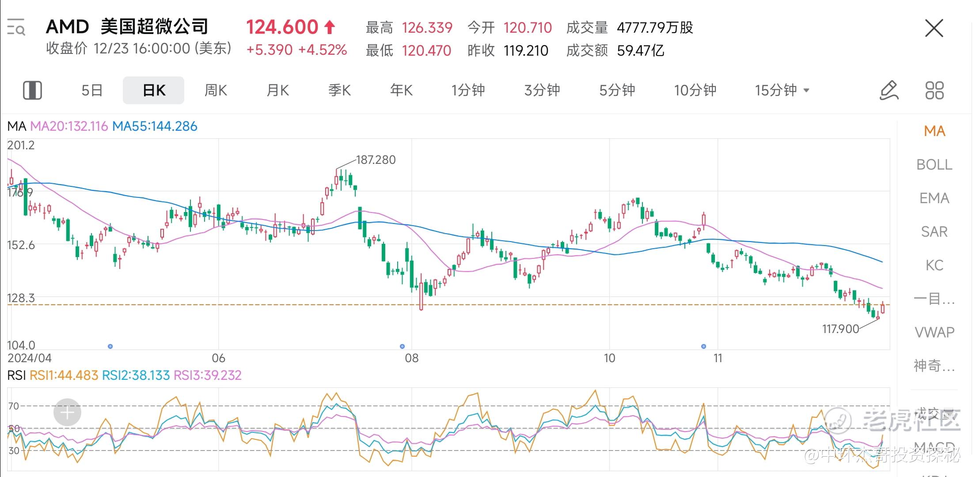980x477 pixels.
Task: Toggle the split panel layout icon
Action: pyautogui.click(x=32, y=90)
